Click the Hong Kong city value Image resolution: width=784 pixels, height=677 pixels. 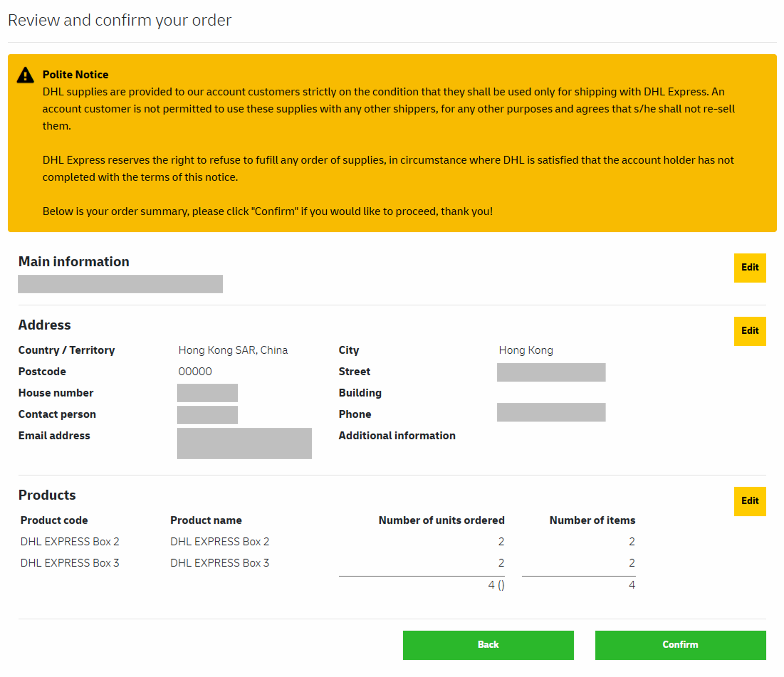click(526, 350)
